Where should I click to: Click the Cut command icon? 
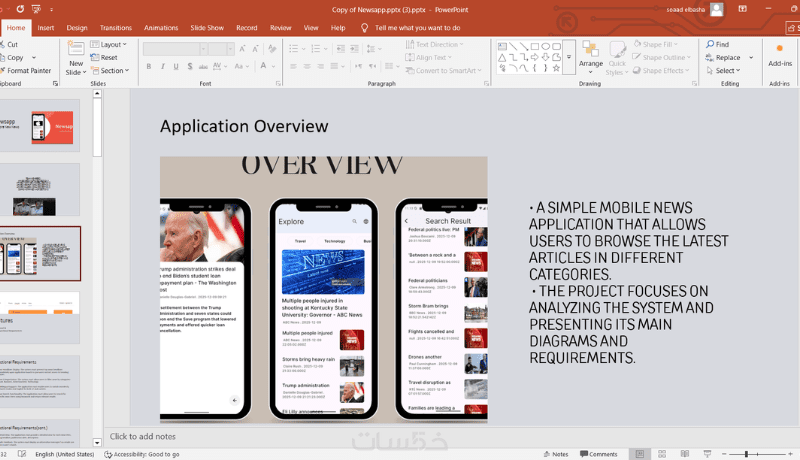pyautogui.click(x=2, y=44)
